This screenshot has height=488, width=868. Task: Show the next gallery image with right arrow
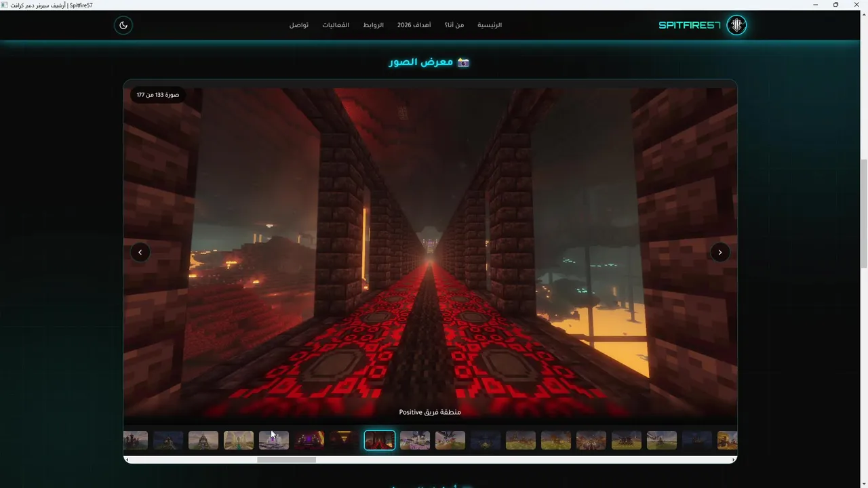tap(720, 252)
